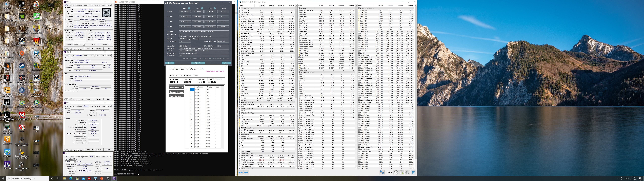The width and height of the screenshot is (644, 181).
Task: Click info icon beside Read column header
Action: pyautogui.click(x=189, y=8)
